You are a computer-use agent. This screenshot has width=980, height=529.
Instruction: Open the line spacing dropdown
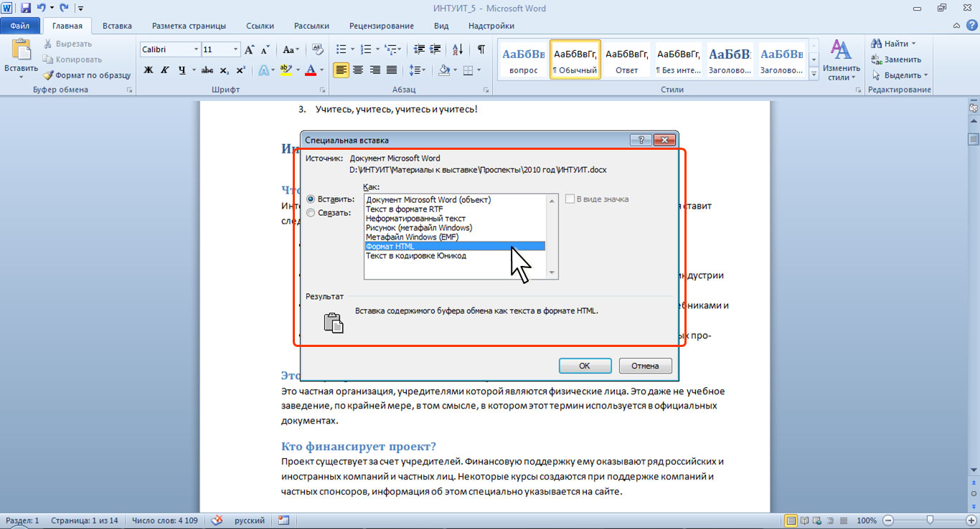pos(418,70)
